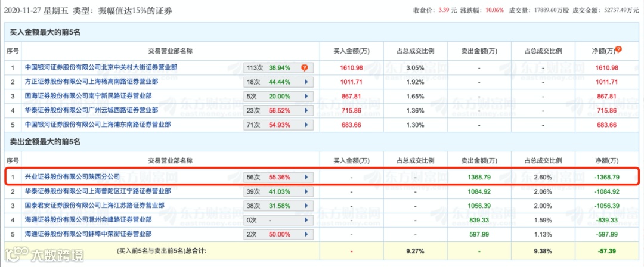Click the 1.30% proportion cell
Screen dimensions: 644x267
(415, 125)
